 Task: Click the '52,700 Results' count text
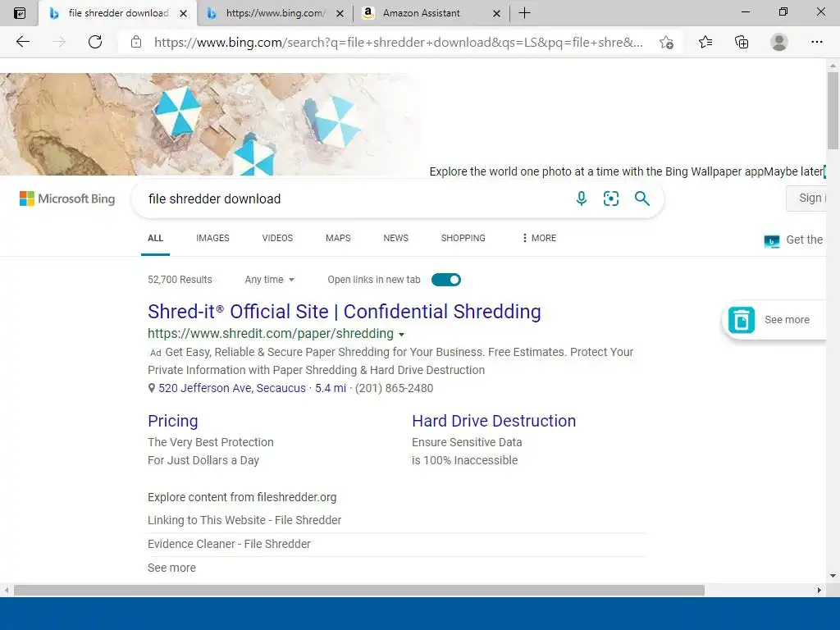pos(180,280)
